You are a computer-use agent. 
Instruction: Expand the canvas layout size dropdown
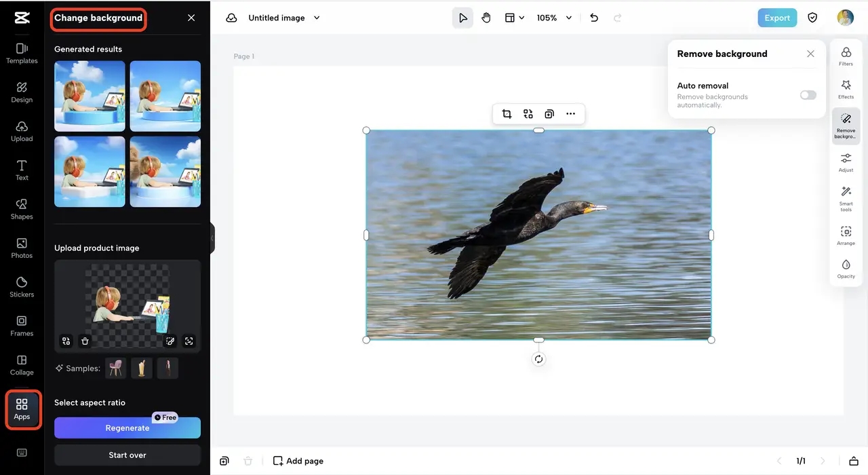(515, 18)
